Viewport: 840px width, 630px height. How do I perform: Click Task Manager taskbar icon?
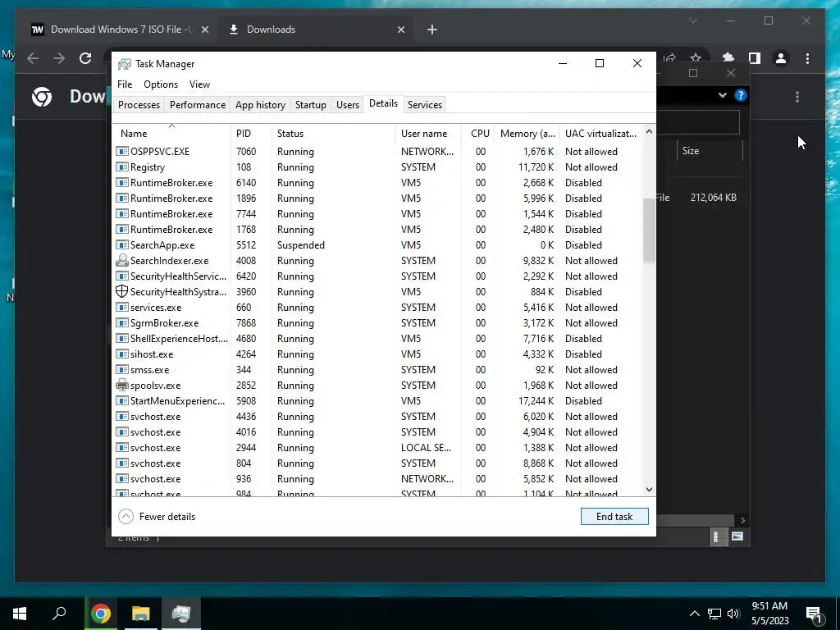tap(181, 614)
